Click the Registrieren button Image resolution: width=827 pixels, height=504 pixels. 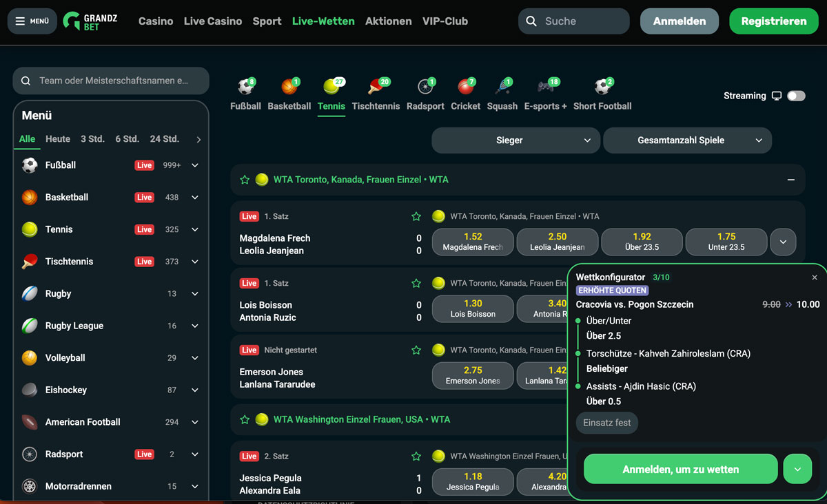pos(774,21)
